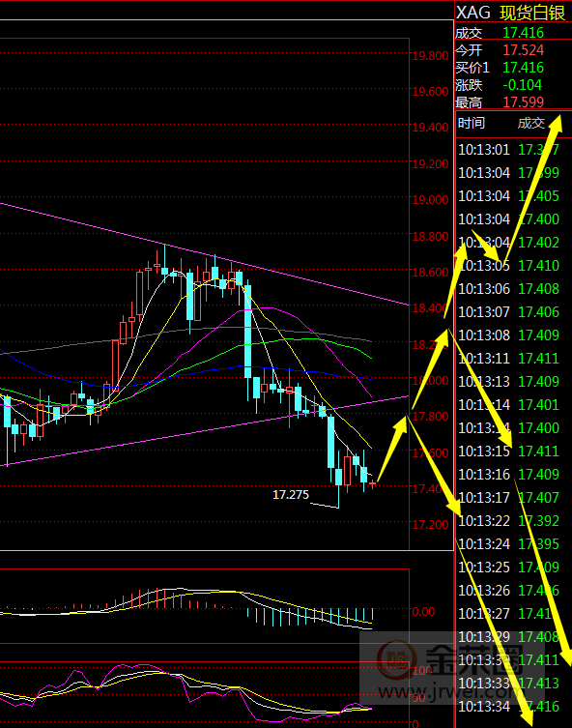This screenshot has height=728, width=572.
Task: Click the 0.00 MACD axis label
Action: tap(423, 612)
